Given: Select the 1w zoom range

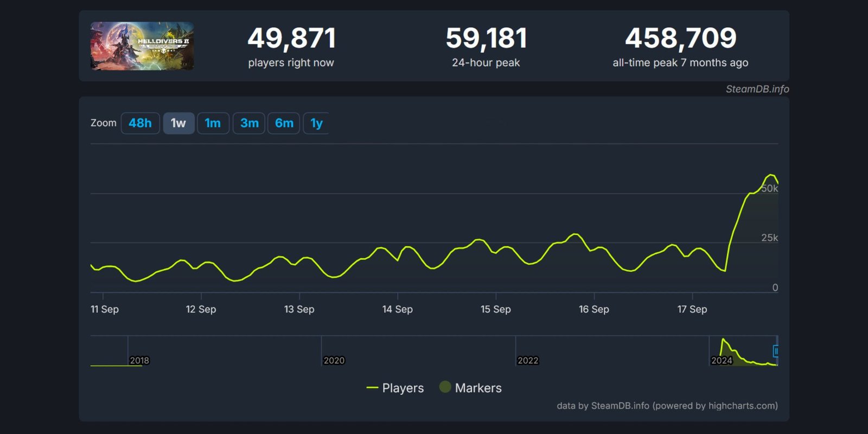Looking at the screenshot, I should click(x=178, y=123).
